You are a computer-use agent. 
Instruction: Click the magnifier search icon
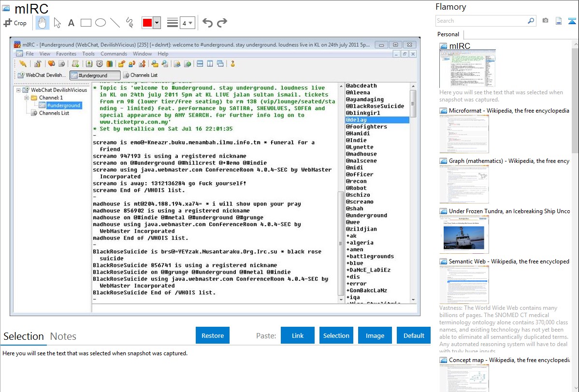click(531, 21)
